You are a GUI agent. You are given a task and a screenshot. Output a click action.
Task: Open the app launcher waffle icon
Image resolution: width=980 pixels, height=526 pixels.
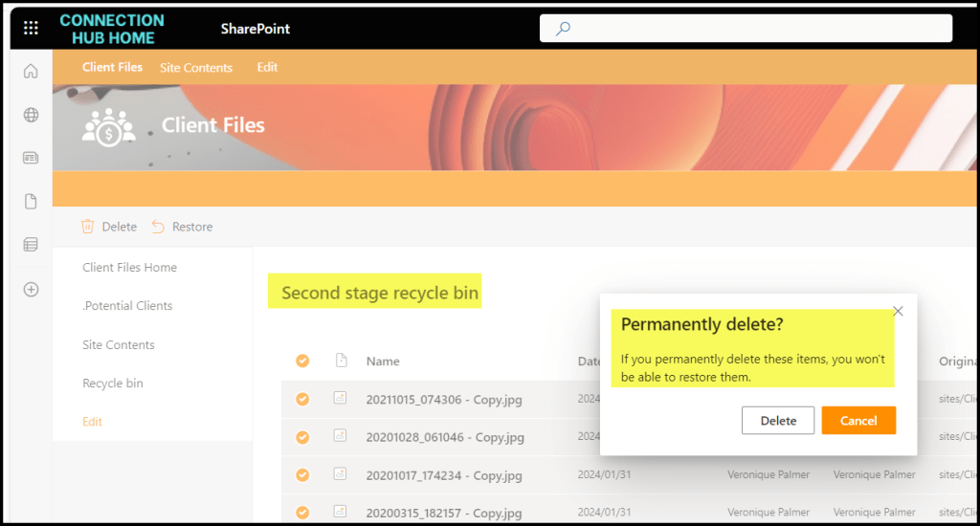pos(31,28)
